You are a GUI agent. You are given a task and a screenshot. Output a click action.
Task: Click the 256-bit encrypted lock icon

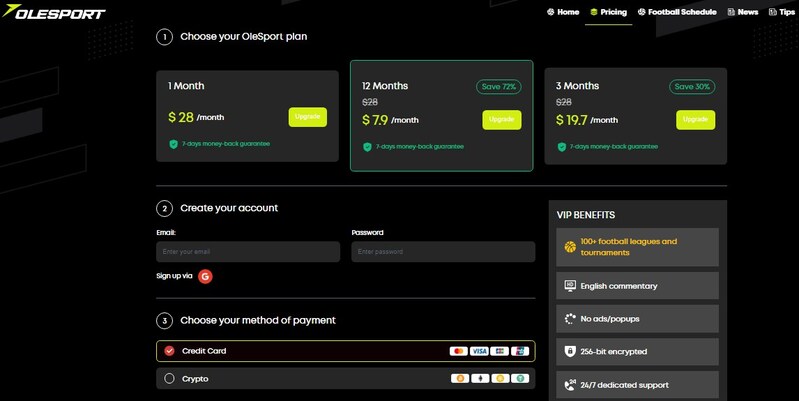(x=570, y=351)
